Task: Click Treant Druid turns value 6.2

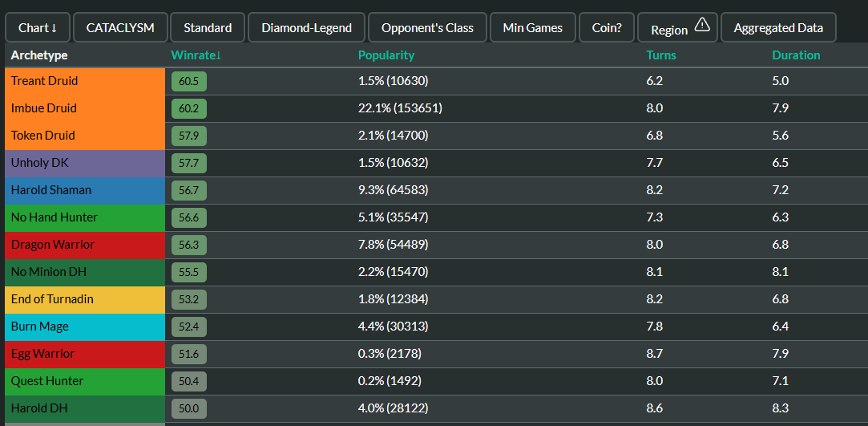Action: 654,81
